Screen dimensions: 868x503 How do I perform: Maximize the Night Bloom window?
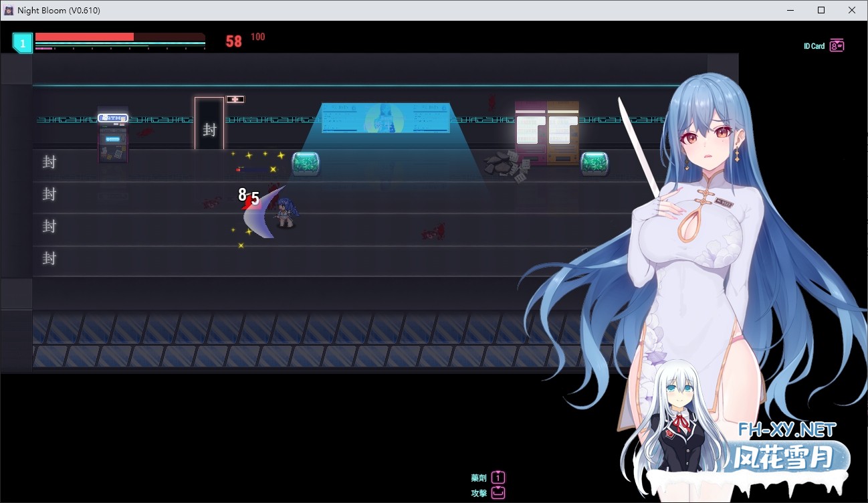coord(821,10)
